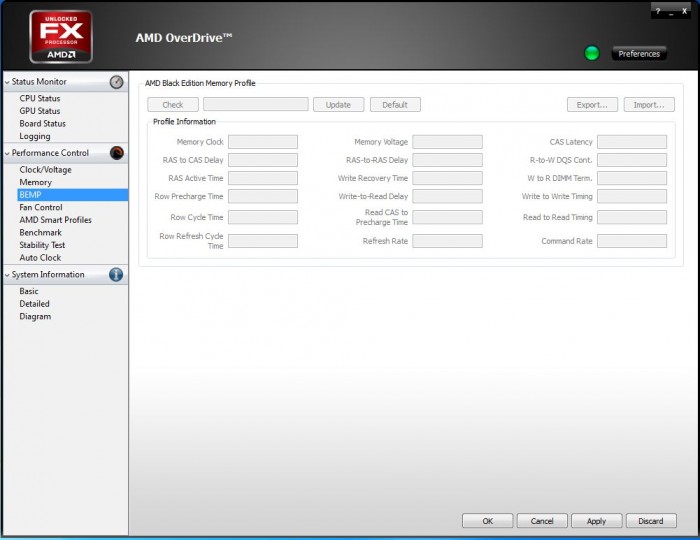Viewport: 700px width, 540px height.
Task: Confirm with the OK button
Action: [x=488, y=521]
